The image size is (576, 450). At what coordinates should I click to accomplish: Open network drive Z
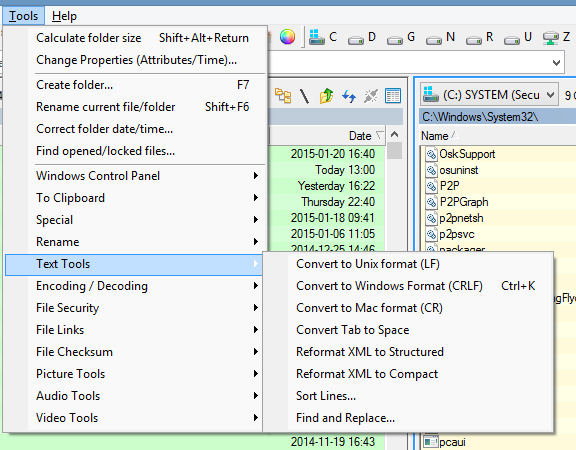(x=557, y=37)
